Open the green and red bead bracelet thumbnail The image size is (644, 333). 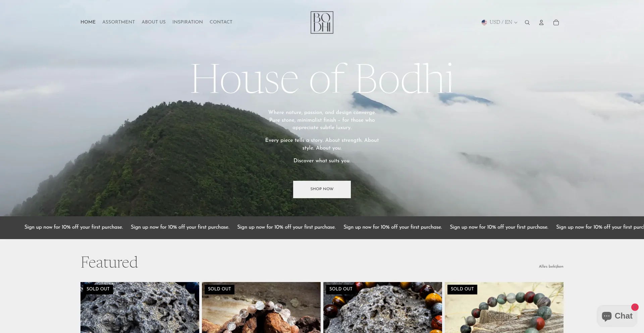(x=504, y=308)
